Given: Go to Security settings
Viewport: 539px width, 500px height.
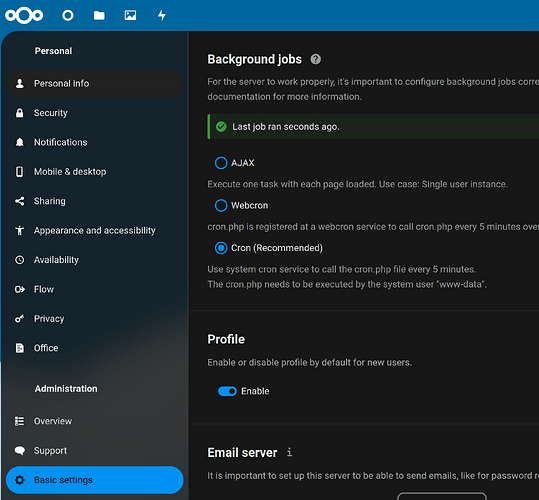Looking at the screenshot, I should [x=95, y=113].
